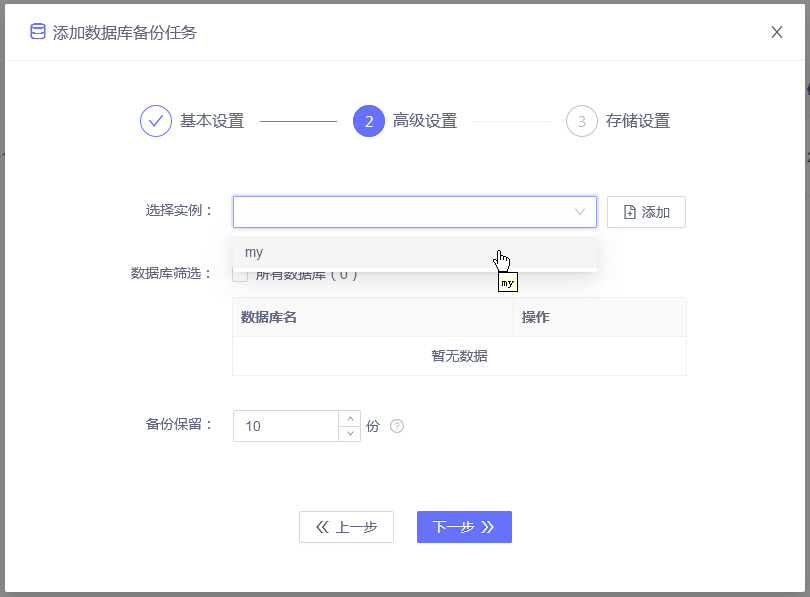Collapse the instance dropdown using its chevron
810x597 pixels.
tap(580, 212)
